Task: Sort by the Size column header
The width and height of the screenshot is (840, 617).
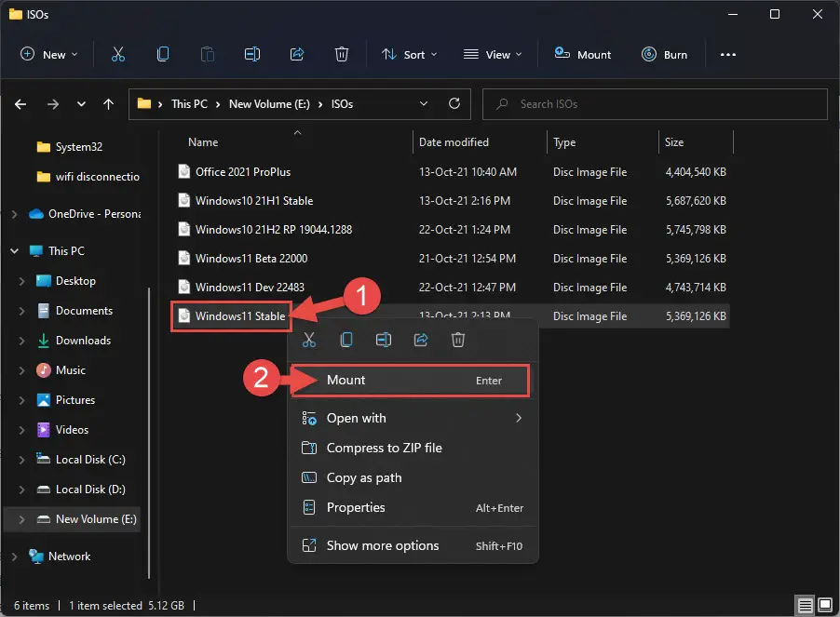Action: click(x=674, y=142)
